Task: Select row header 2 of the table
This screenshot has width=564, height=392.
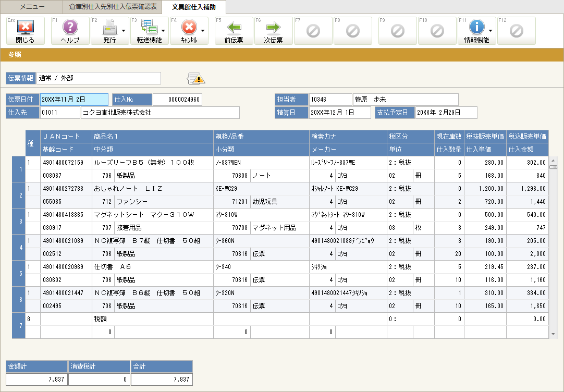Action: point(19,195)
